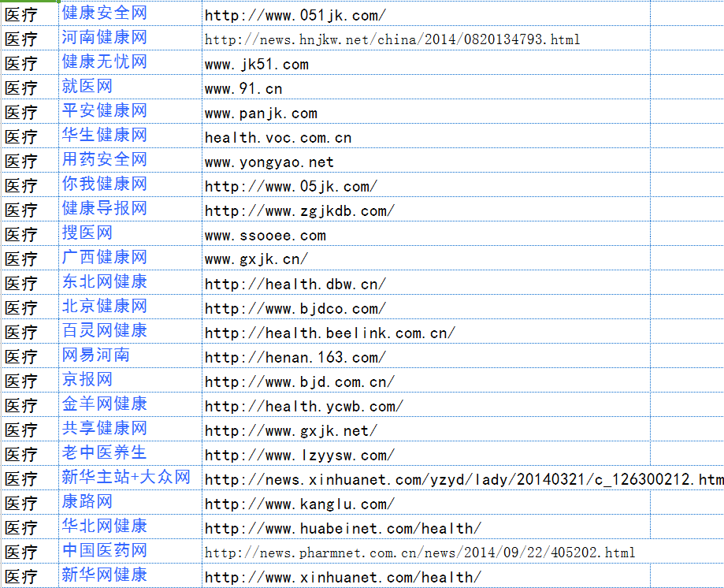Image resolution: width=724 pixels, height=588 pixels.
Task: Click the '华北网健康' cell
Action: tap(130, 527)
